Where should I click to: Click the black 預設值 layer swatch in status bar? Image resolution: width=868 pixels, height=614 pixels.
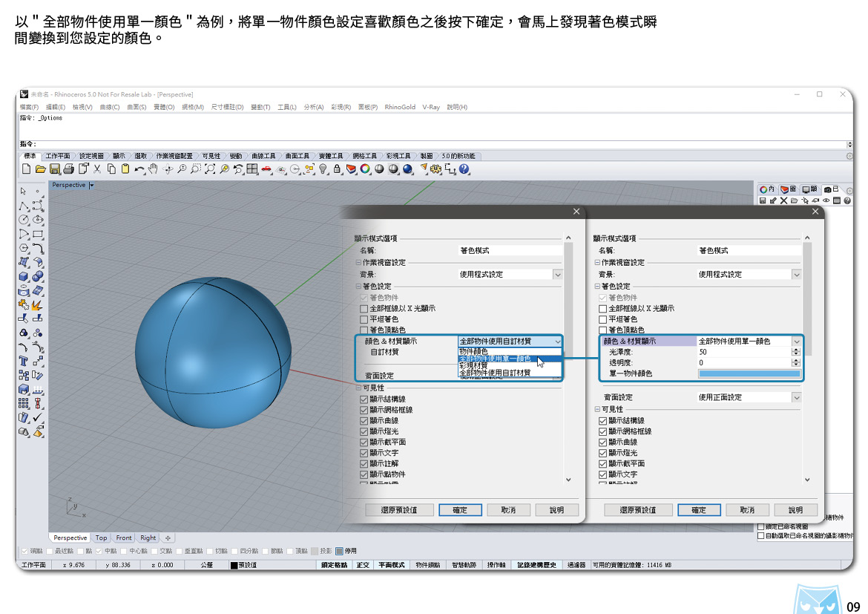point(234,565)
